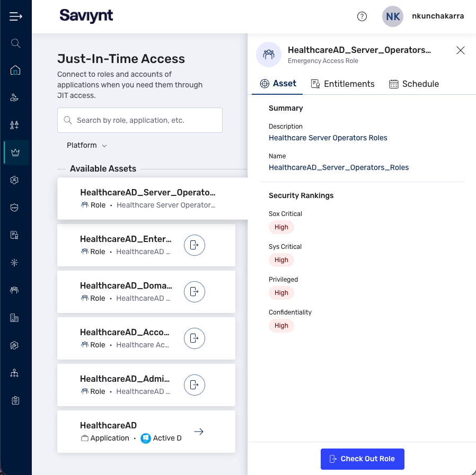
Task: Open the add-users sidebar icon
Action: point(14,125)
